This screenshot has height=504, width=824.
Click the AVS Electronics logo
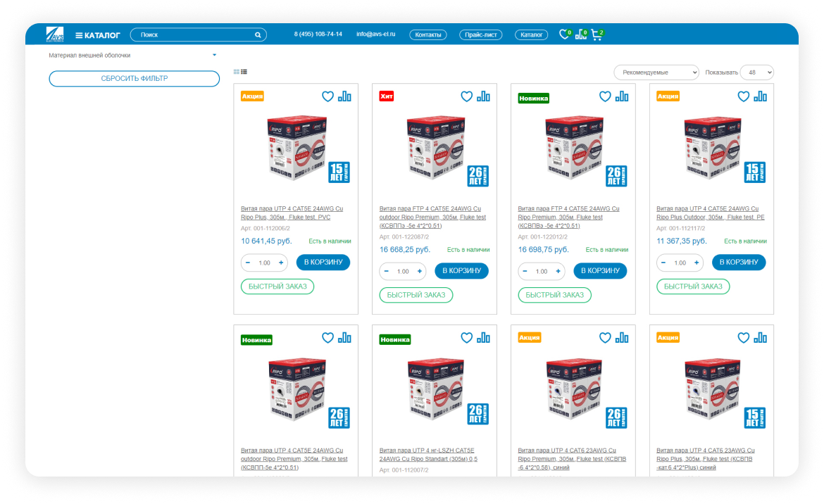[55, 34]
